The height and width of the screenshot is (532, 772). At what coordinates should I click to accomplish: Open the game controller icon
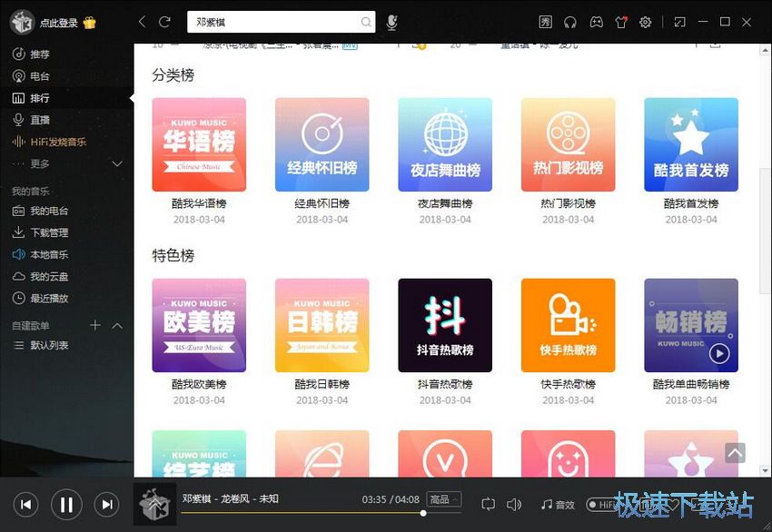pyautogui.click(x=596, y=22)
